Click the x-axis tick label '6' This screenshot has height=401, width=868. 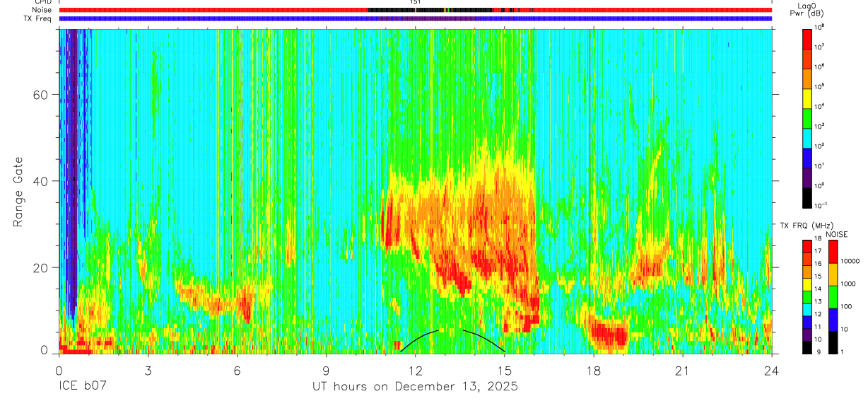237,371
